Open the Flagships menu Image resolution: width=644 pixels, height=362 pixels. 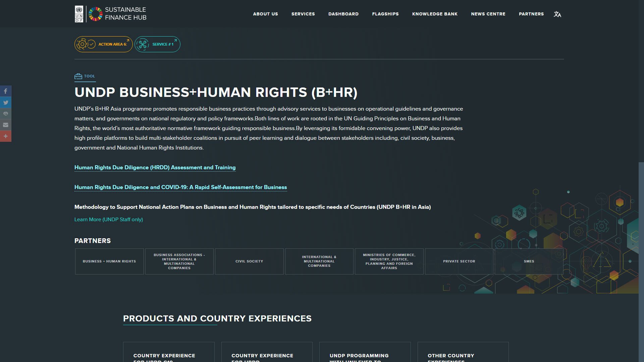(x=385, y=14)
